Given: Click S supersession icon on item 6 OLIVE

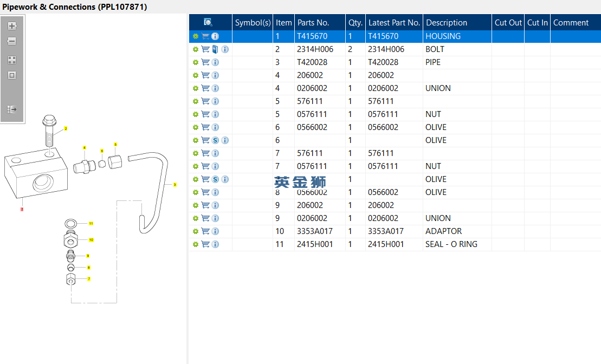Looking at the screenshot, I should pyautogui.click(x=215, y=141).
